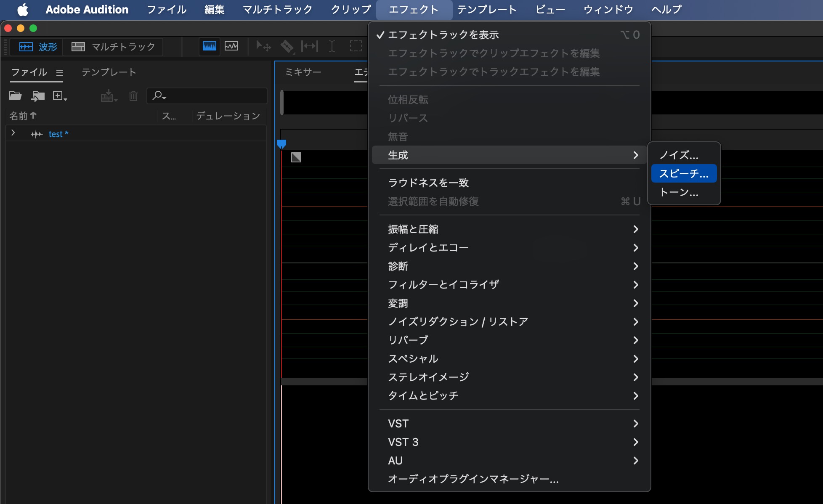Viewport: 823px width, 504px height.
Task: Select Match Loudness (ラウドネスを一致)
Action: pyautogui.click(x=509, y=183)
